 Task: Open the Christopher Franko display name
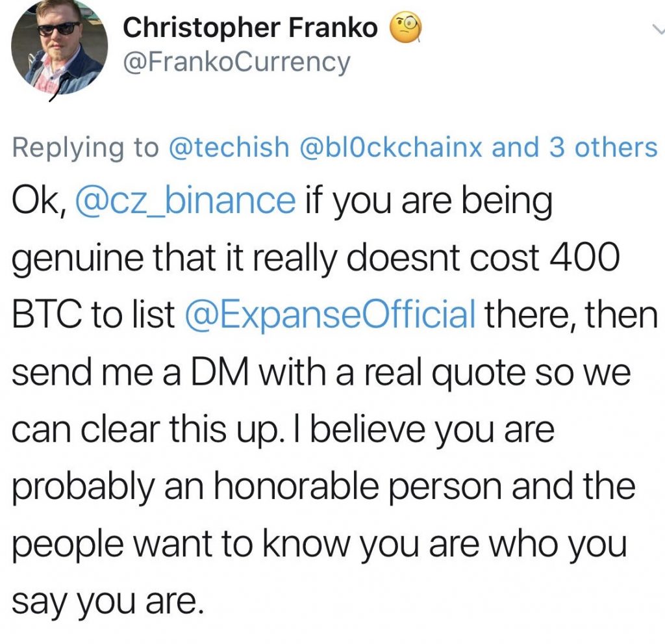(x=251, y=29)
